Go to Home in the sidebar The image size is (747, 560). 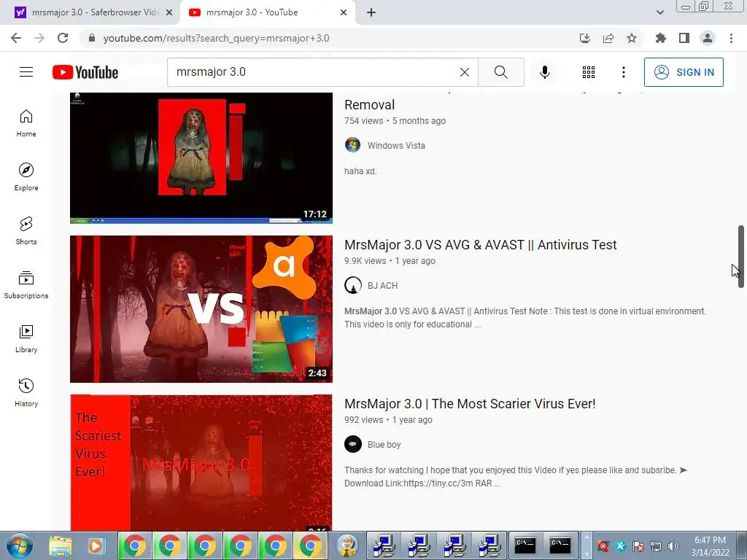pos(26,123)
